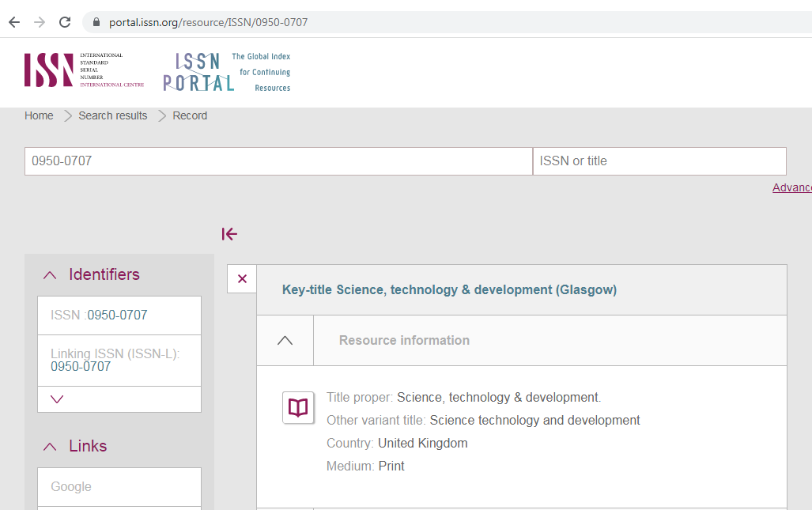Open the Google link in Links
This screenshot has width=812, height=510.
(71, 487)
